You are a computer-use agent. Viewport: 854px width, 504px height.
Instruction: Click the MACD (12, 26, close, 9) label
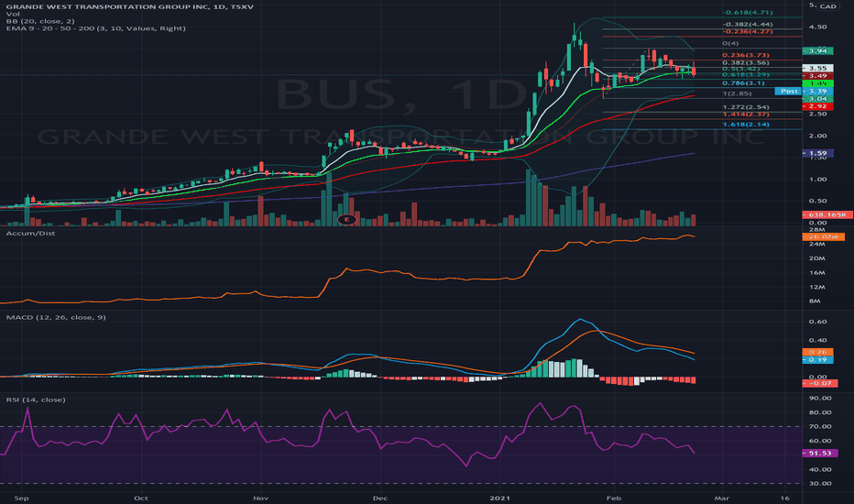pyautogui.click(x=56, y=317)
